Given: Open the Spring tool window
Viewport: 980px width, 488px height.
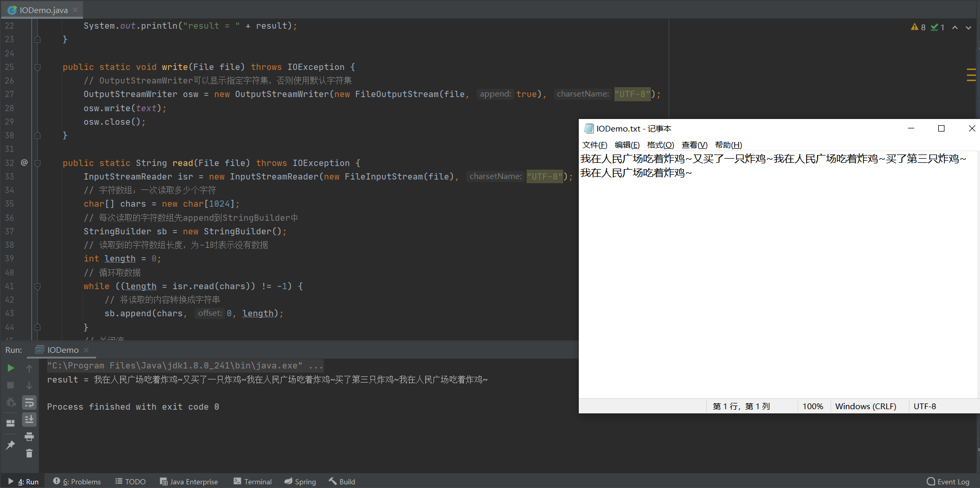Looking at the screenshot, I should pos(300,482).
